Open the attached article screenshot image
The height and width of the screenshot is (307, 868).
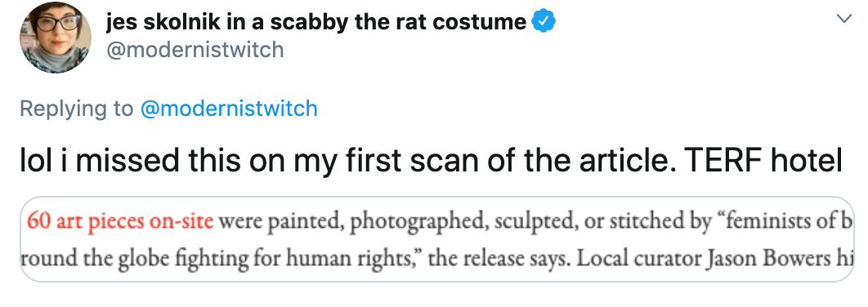coord(436,239)
